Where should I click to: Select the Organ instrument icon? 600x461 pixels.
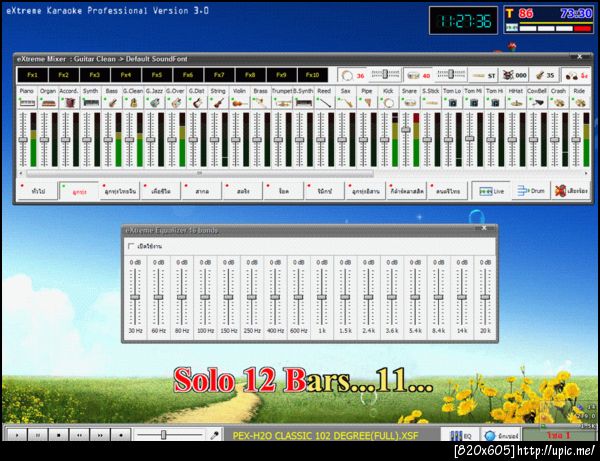(48, 102)
